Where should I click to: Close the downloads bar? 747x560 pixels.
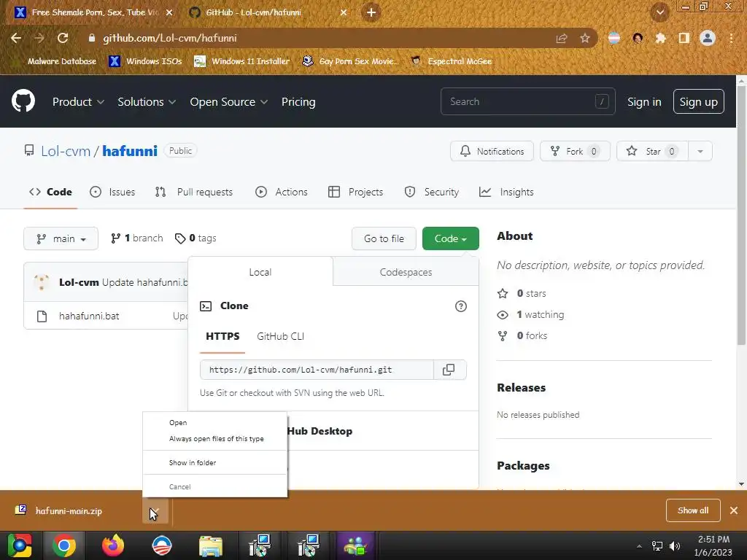(x=734, y=510)
